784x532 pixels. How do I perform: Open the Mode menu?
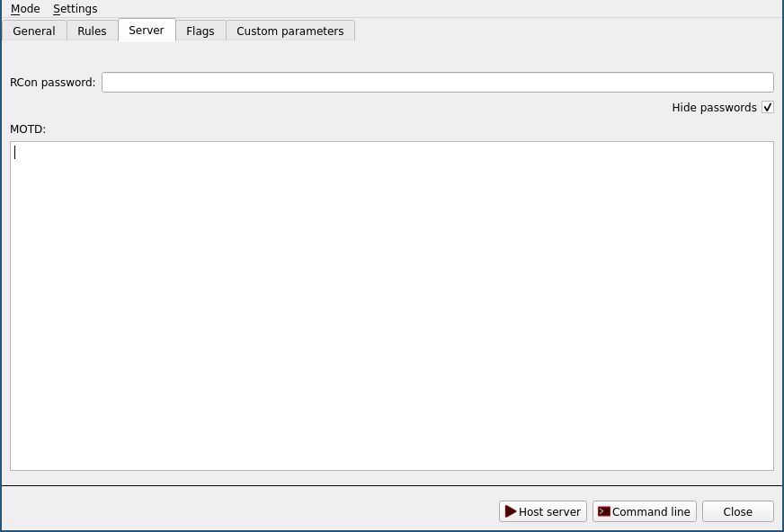25,9
